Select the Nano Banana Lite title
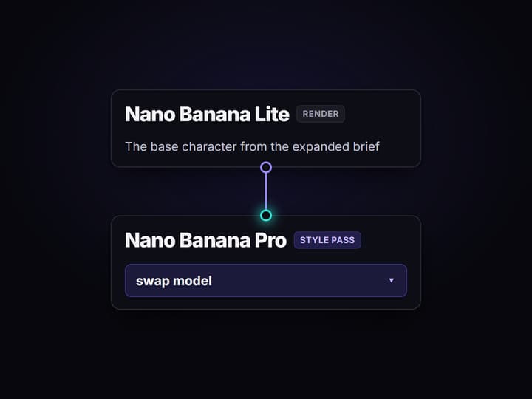Image resolution: width=532 pixels, height=399 pixels. coord(207,114)
